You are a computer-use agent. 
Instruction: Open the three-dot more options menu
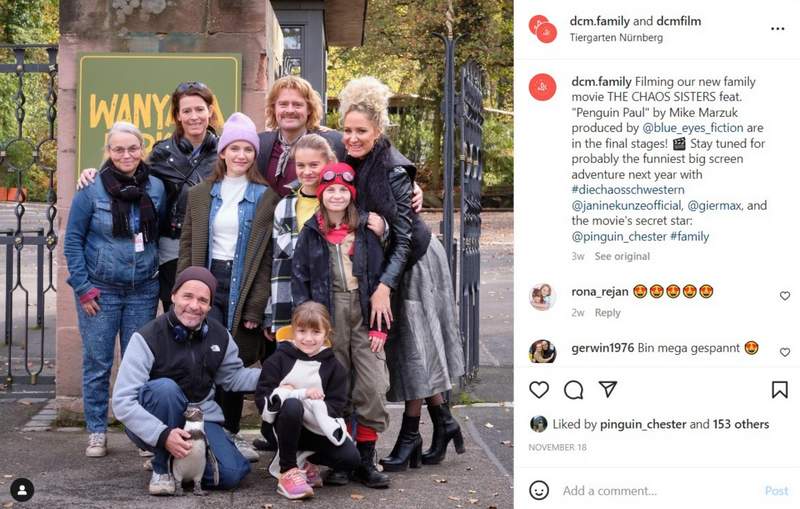pyautogui.click(x=778, y=29)
